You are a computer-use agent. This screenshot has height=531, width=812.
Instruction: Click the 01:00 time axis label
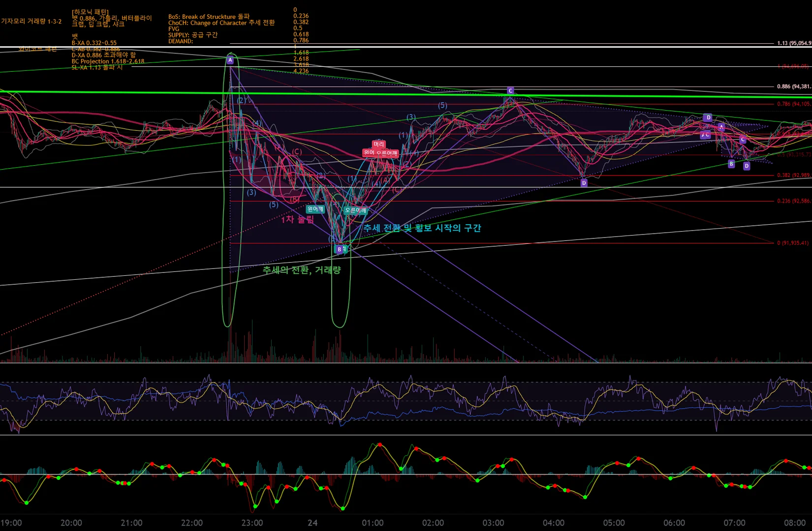coord(373,523)
